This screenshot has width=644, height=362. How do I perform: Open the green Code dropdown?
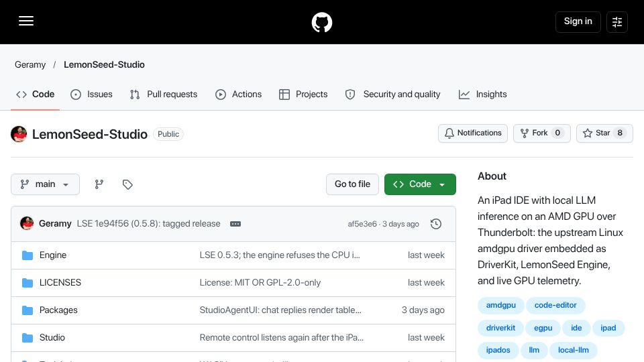coord(420,184)
